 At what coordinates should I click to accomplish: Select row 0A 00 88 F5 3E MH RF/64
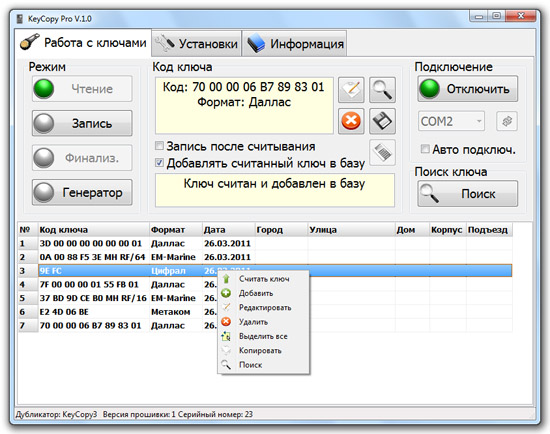(x=265, y=257)
